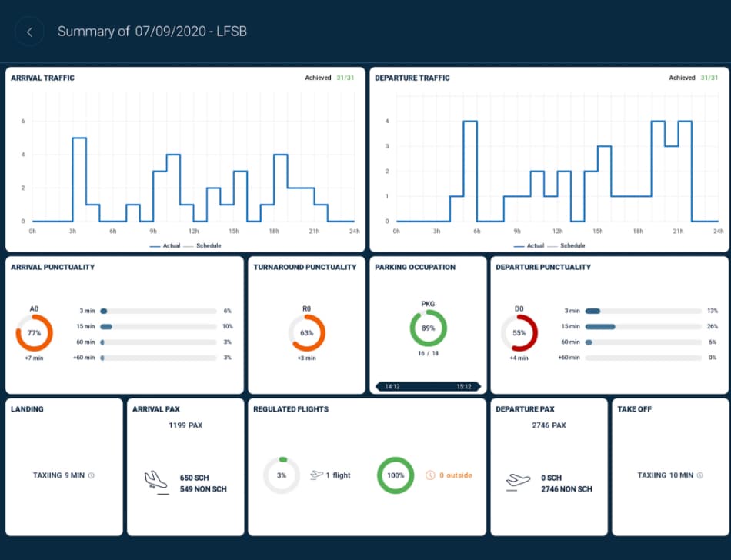This screenshot has width=731, height=560.
Task: Open info icon beside Landing taxiing time
Action: (x=92, y=475)
